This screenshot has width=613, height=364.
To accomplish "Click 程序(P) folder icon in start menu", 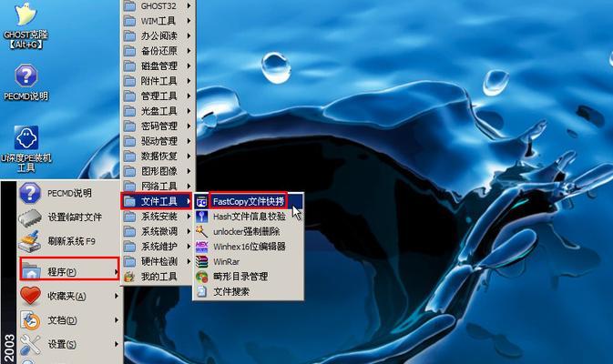I will [31, 271].
